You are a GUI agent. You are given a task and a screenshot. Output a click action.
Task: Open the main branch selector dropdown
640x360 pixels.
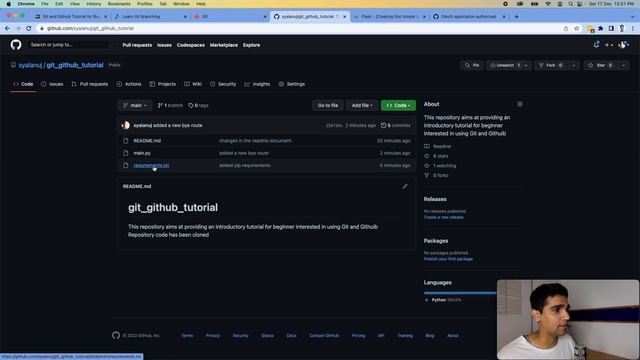coord(135,105)
